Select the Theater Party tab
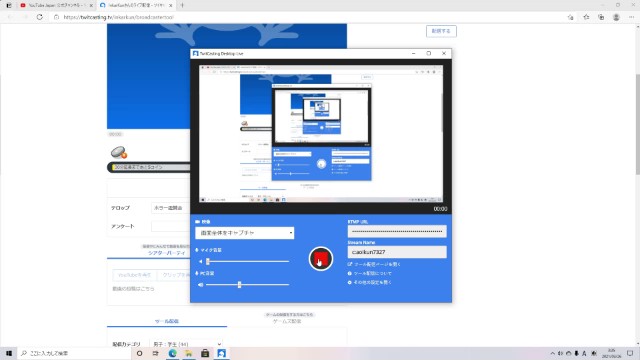This screenshot has width=640, height=360. tap(167, 253)
